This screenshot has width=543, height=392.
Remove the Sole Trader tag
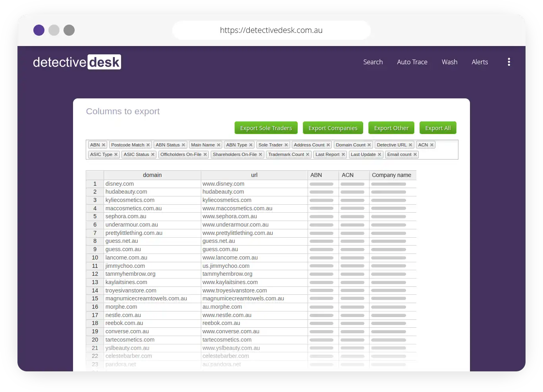click(x=286, y=145)
